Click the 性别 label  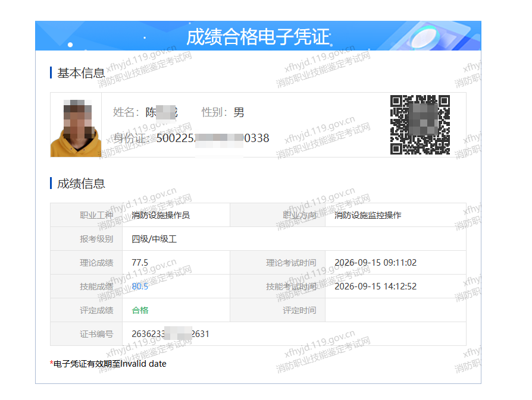tap(214, 112)
